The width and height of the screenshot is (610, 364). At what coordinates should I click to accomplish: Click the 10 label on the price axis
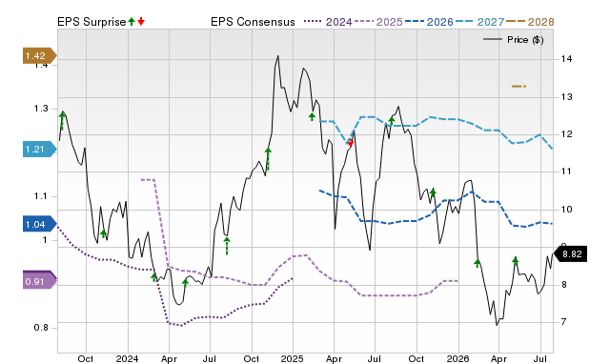[x=566, y=210]
